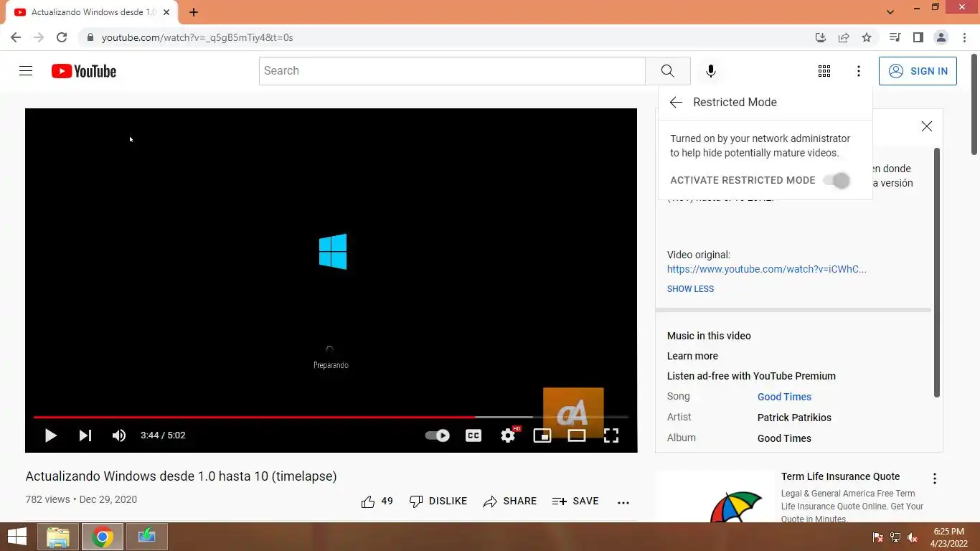Open Windows Start menu

(17, 537)
